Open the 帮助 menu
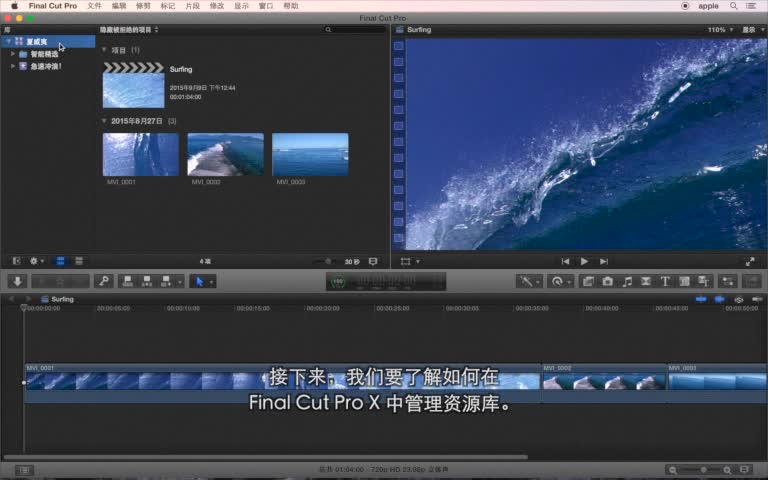Image resolution: width=768 pixels, height=480 pixels. 290,6
